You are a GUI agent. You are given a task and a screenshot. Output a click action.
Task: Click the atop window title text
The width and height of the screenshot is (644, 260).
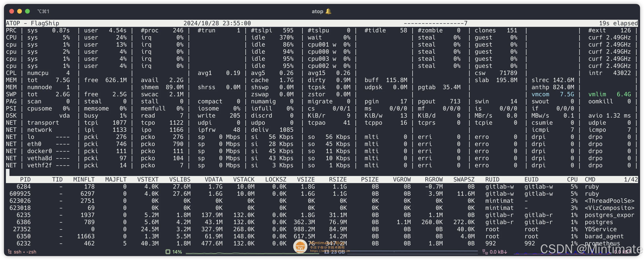pos(317,11)
